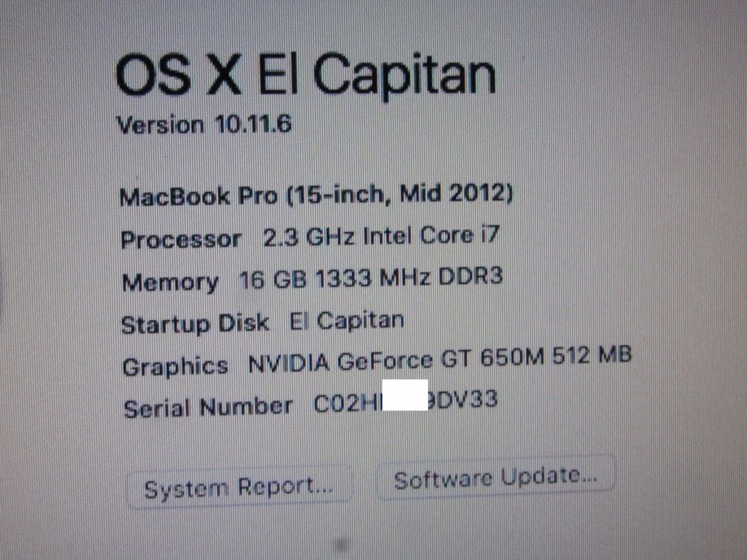Select the MacBook Pro model name
Screen dimensions: 747x560
coord(198,196)
